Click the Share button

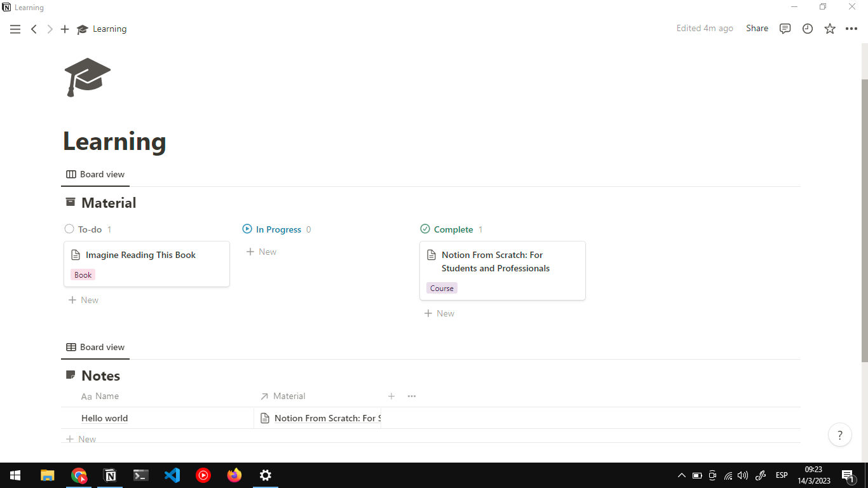pyautogui.click(x=757, y=29)
